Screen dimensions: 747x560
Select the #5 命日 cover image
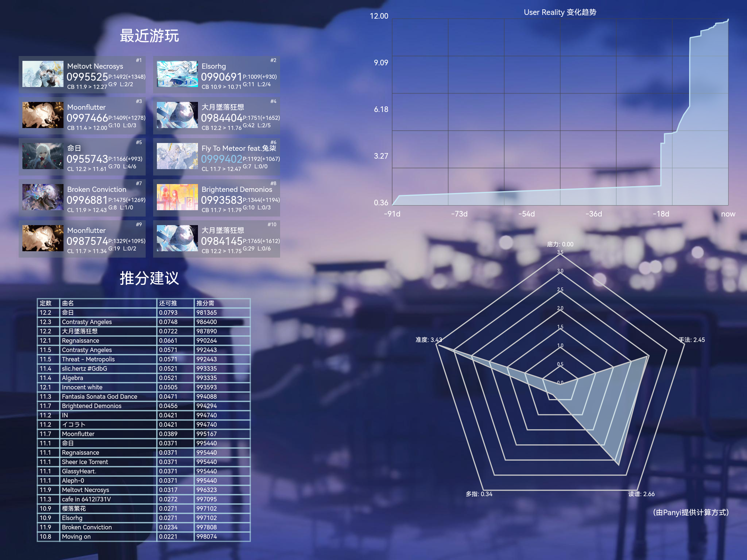43,156
